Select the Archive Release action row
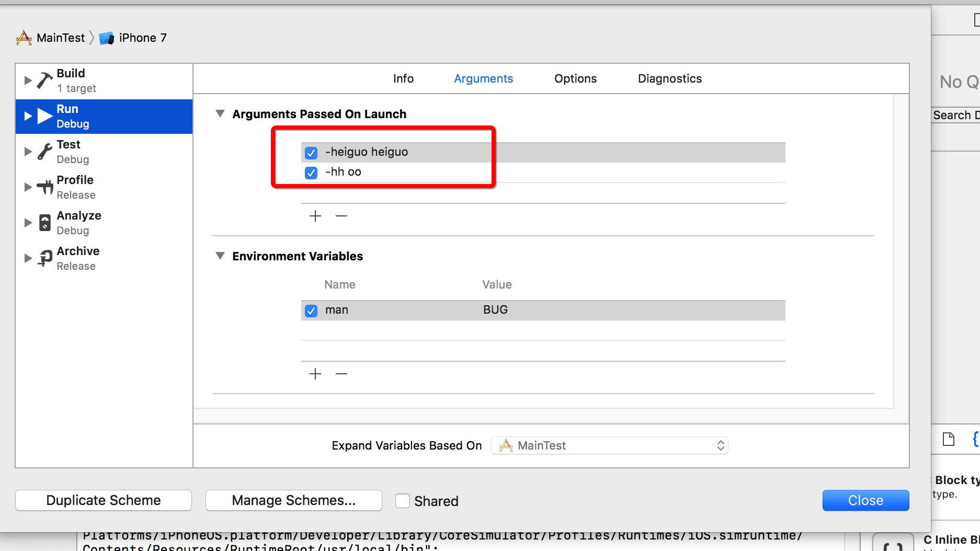Image resolution: width=980 pixels, height=551 pixels. 104,258
